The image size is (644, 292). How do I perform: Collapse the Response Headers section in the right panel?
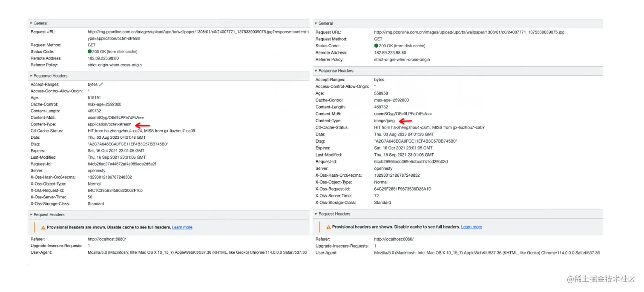pos(316,71)
